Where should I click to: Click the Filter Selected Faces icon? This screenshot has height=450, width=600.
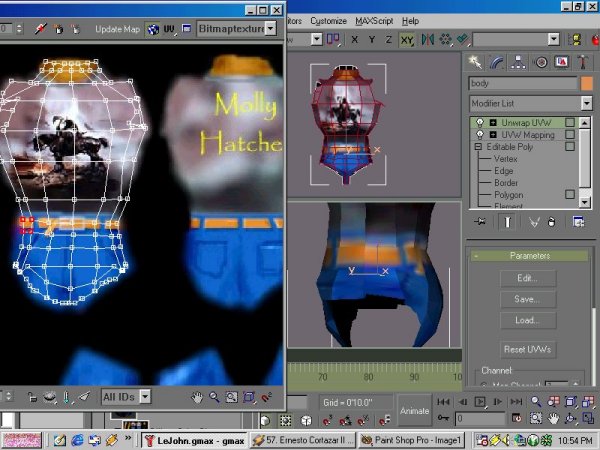point(85,397)
